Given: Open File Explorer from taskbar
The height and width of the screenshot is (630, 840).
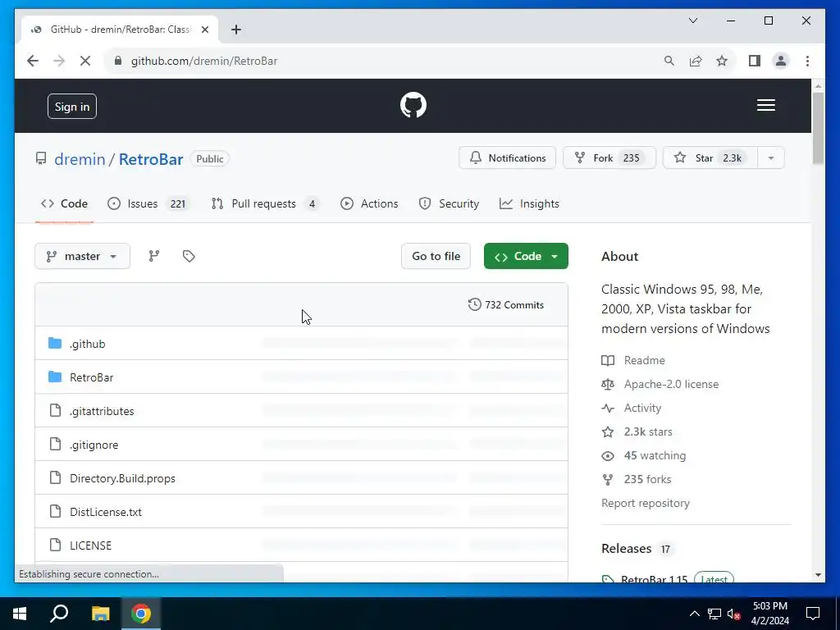Looking at the screenshot, I should [101, 614].
